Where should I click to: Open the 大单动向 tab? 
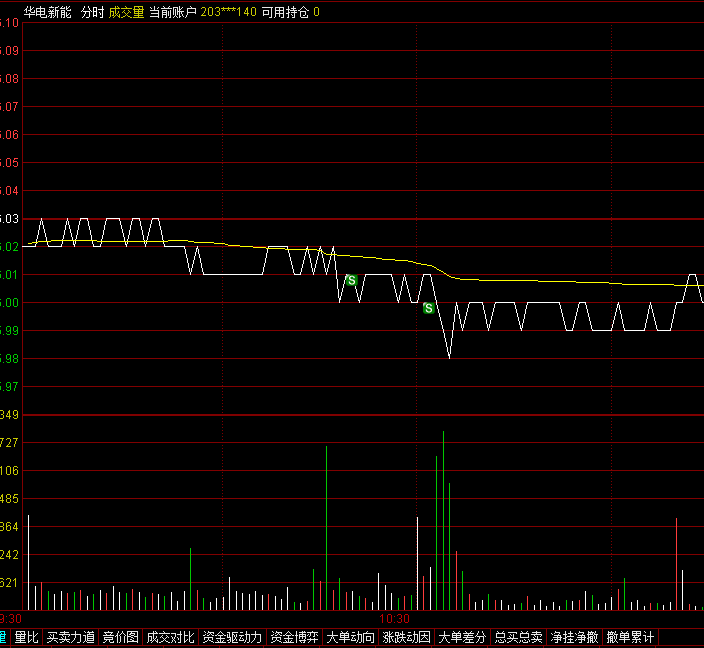351,637
